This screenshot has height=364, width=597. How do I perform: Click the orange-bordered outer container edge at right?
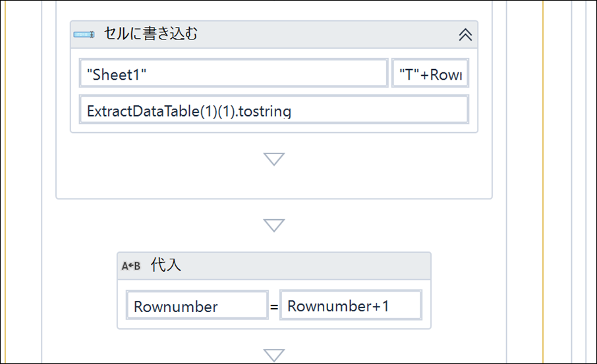(x=543, y=182)
